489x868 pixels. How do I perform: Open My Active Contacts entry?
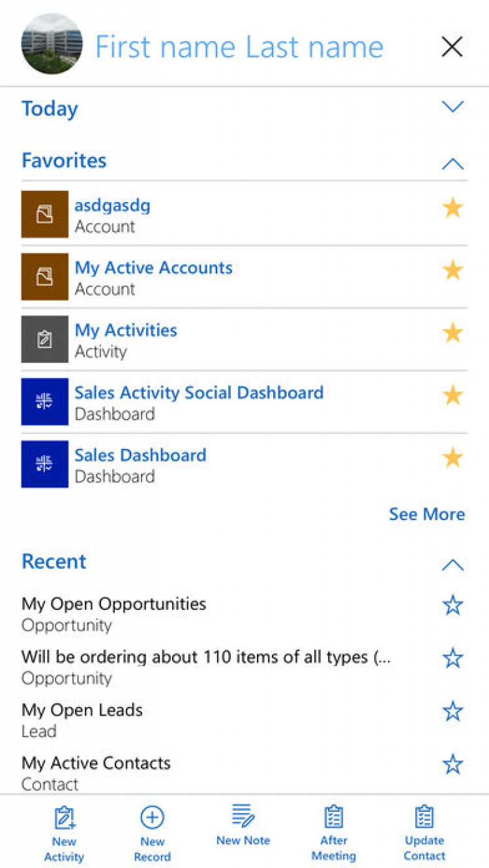point(96,763)
